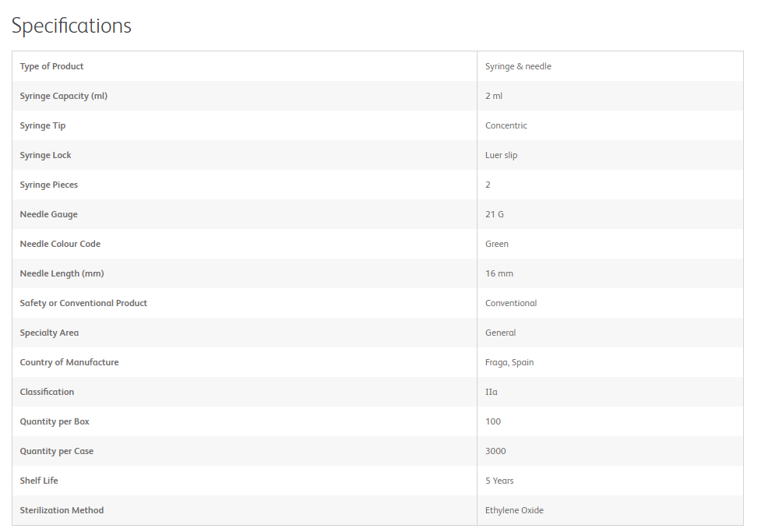Select the Syringe Pieces label
Screen dimensions: 772x532
click(x=49, y=185)
